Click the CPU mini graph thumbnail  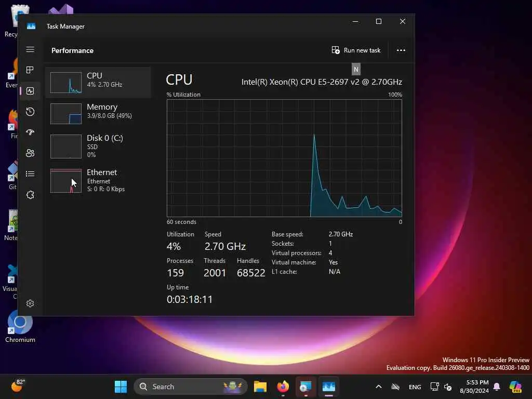(x=66, y=83)
